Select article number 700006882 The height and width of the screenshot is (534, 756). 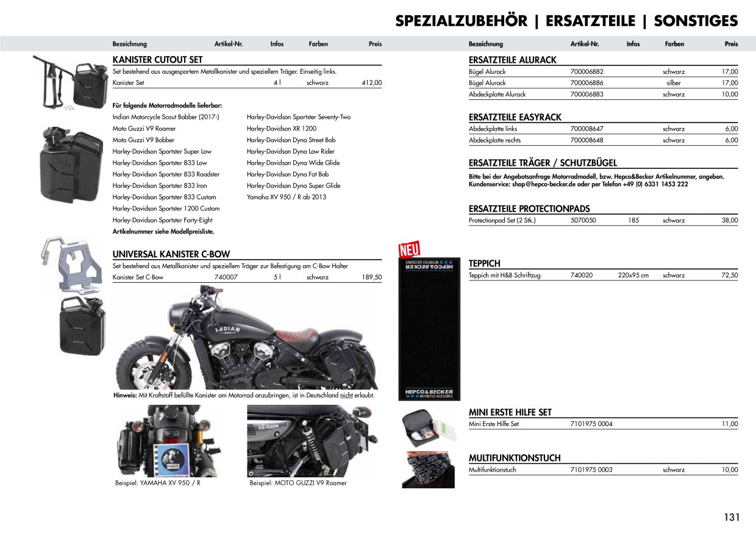[587, 72]
